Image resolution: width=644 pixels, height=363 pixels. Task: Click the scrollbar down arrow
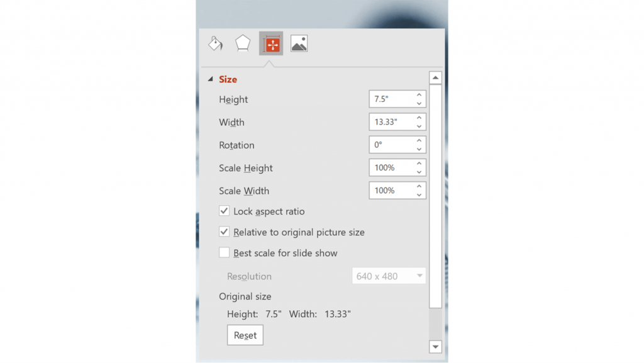point(435,347)
